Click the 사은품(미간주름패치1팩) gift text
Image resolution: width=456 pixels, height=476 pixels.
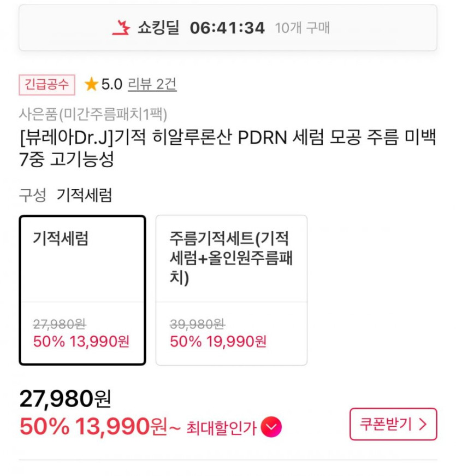coord(93,114)
